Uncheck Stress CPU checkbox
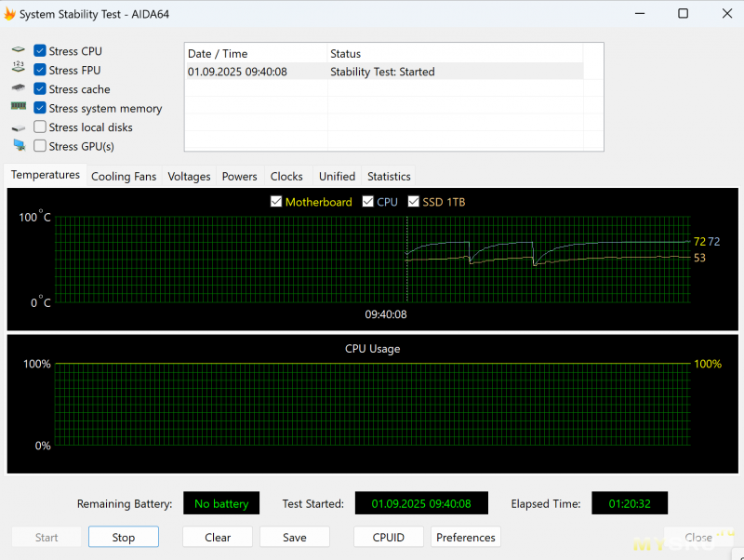Viewport: 744px width, 560px height. 40,51
